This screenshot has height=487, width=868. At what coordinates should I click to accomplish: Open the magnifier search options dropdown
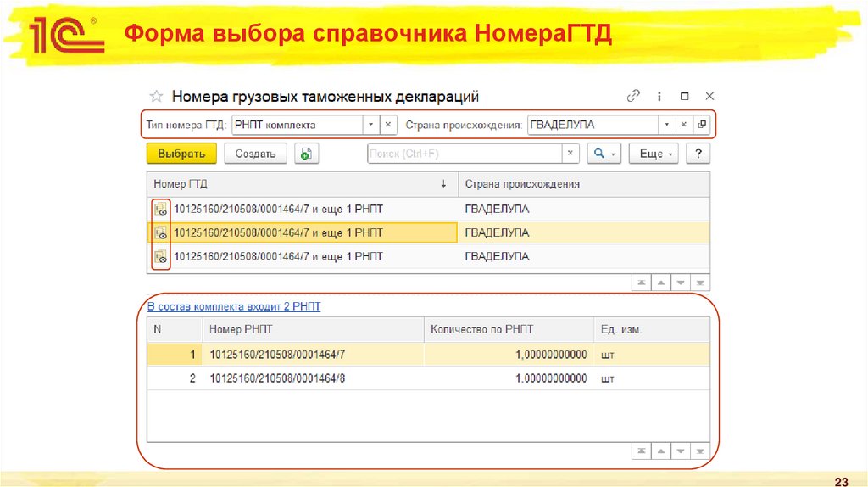point(604,154)
